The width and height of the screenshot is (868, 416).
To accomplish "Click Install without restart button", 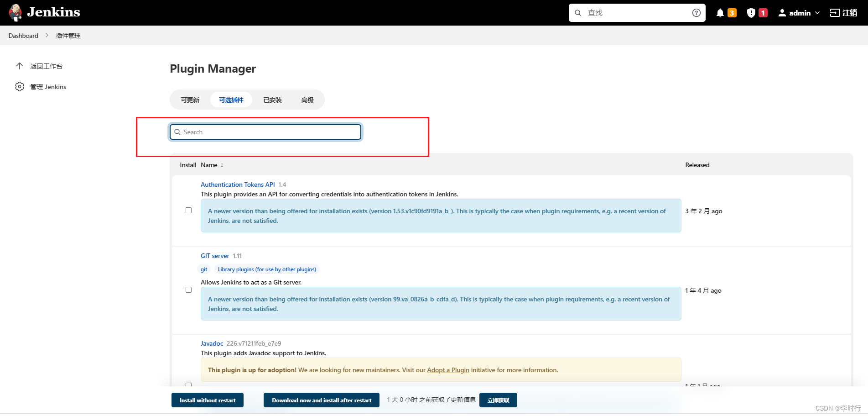I will tap(208, 400).
